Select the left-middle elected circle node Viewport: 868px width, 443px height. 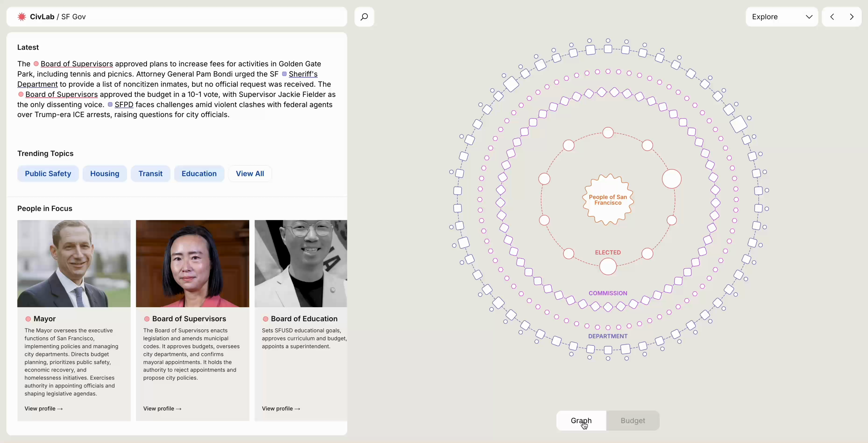tap(544, 179)
